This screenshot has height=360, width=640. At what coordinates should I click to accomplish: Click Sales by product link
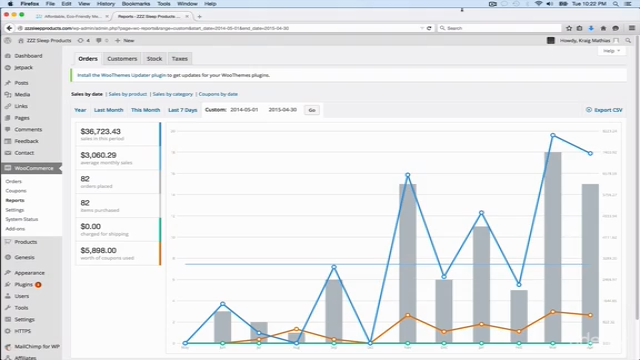point(127,94)
